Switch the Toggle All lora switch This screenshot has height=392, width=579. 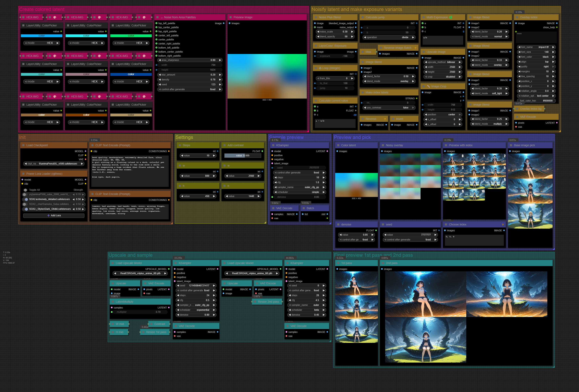25,190
